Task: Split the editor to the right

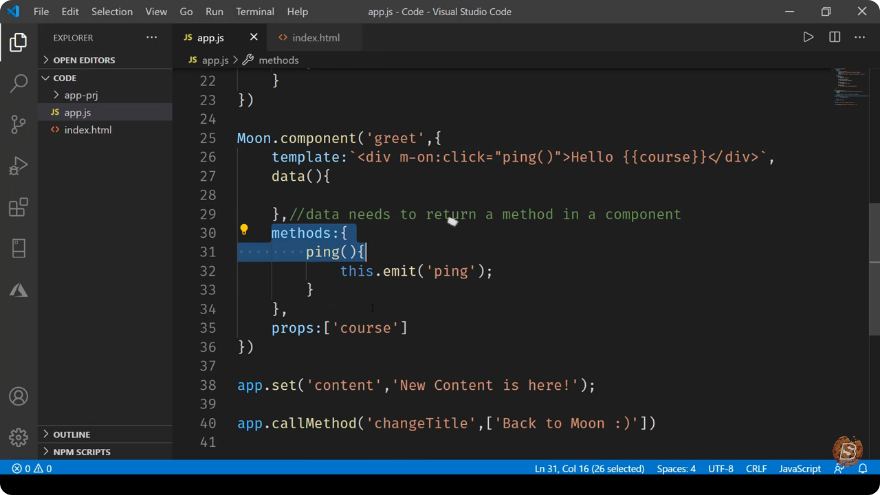Action: tap(835, 38)
